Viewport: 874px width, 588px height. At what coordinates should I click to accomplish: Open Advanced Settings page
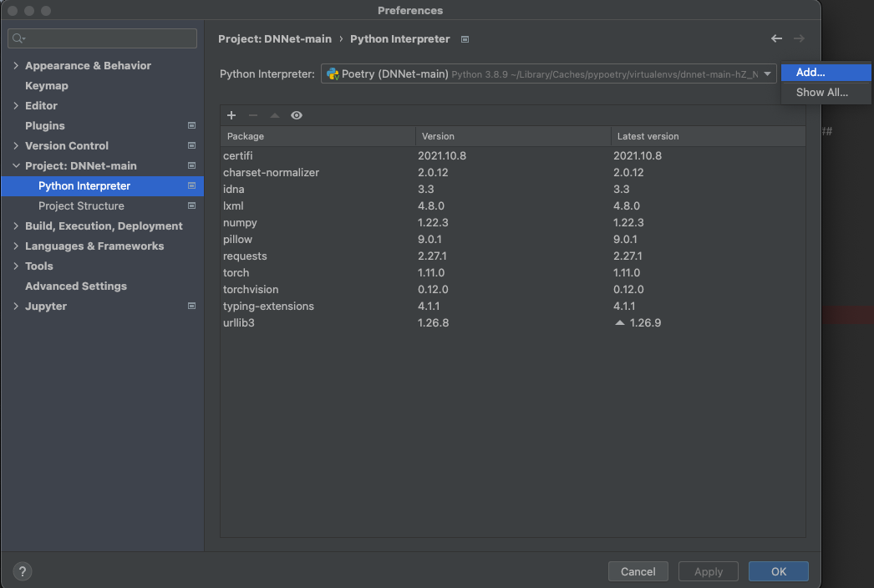tap(76, 286)
